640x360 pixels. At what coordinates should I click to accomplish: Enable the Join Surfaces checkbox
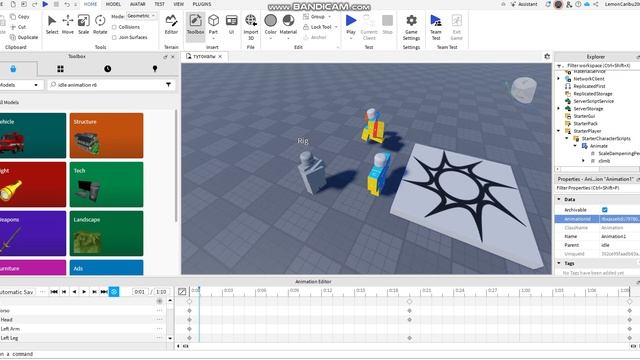(114, 37)
